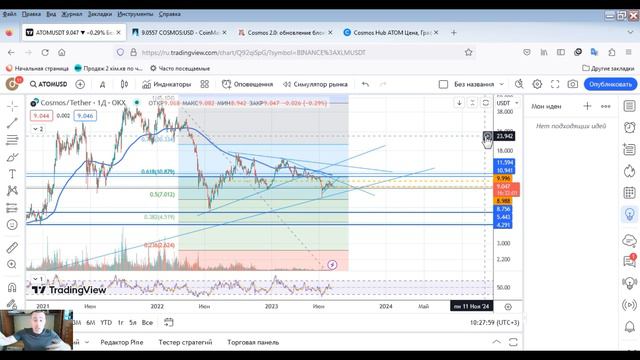Screen dimensions: 640x360
Task: Switch to the Cosmos Hub ATOM Цена tab
Action: (391, 32)
